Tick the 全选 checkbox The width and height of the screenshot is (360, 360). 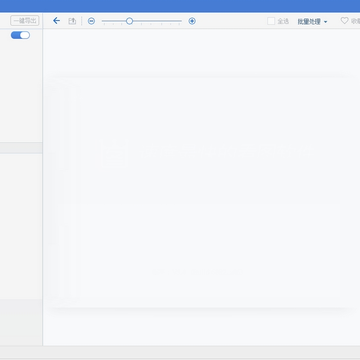coord(271,21)
